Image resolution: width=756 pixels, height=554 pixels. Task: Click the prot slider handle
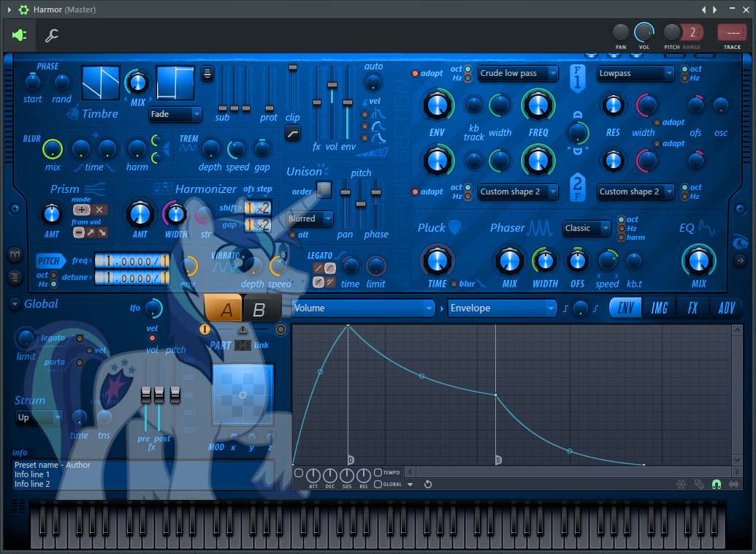click(270, 109)
